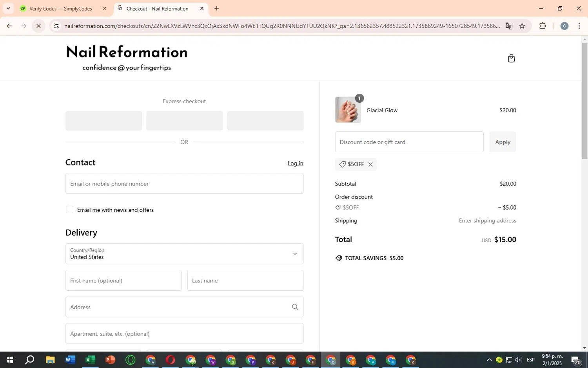588x368 pixels.
Task: Click the address search magnifier icon
Action: [x=295, y=307]
